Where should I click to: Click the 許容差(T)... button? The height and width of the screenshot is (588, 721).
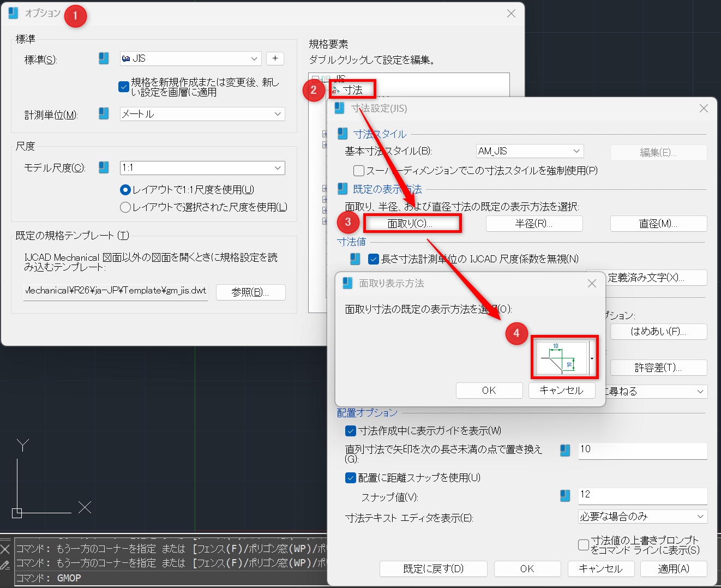pyautogui.click(x=658, y=368)
